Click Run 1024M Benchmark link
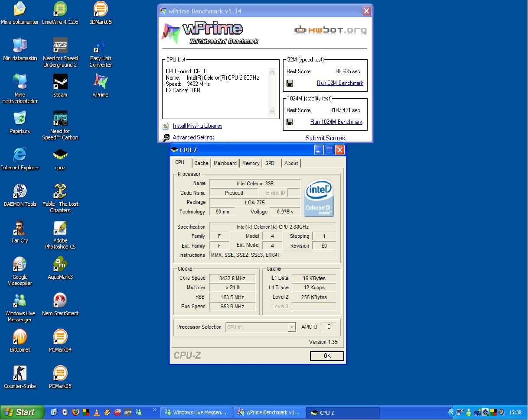 [336, 122]
